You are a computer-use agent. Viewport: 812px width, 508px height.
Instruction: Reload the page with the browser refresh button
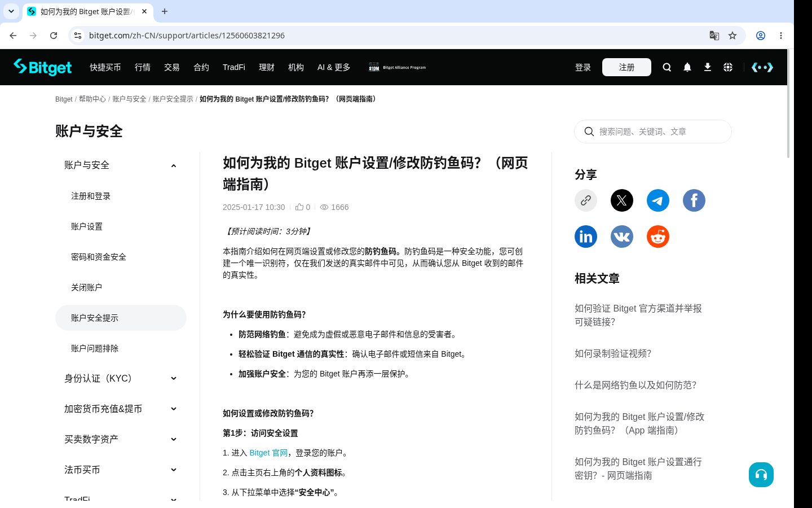pos(54,36)
